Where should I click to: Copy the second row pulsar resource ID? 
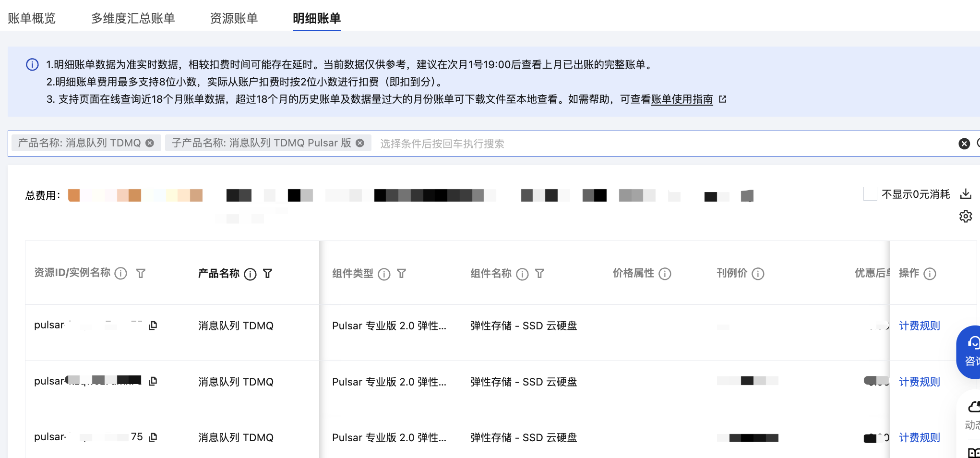coord(153,381)
